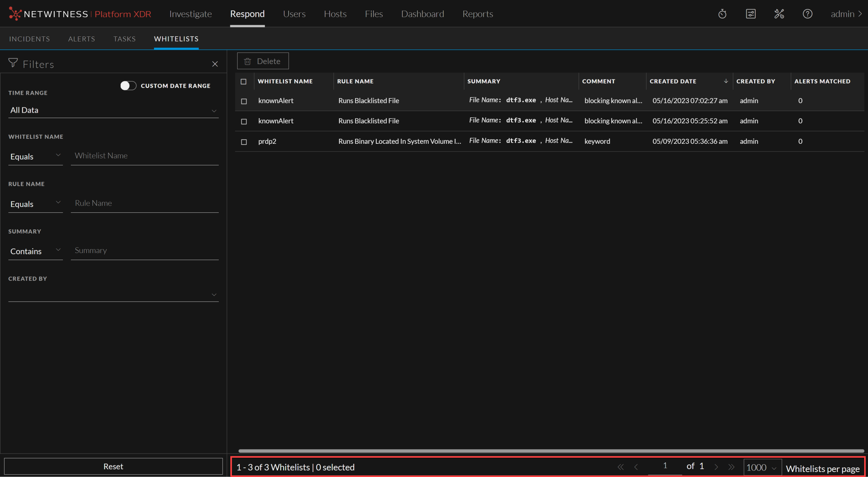Click the stopwatch icon in top bar
The image size is (868, 477).
(x=722, y=14)
